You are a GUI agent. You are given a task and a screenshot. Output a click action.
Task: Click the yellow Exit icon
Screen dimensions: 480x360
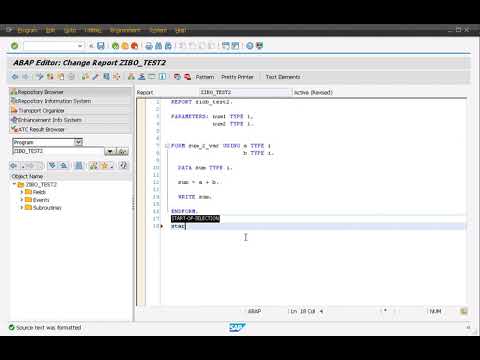125,46
